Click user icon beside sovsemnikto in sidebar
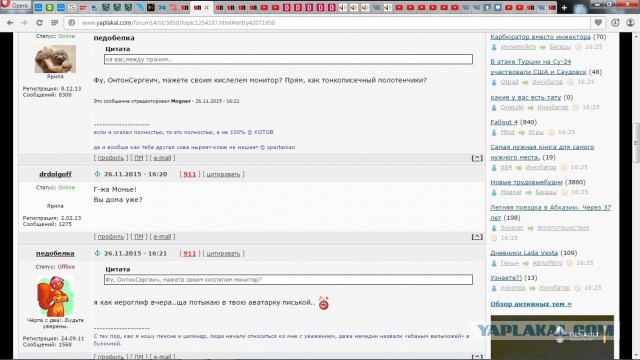The width and height of the screenshot is (640, 360). 494,47
